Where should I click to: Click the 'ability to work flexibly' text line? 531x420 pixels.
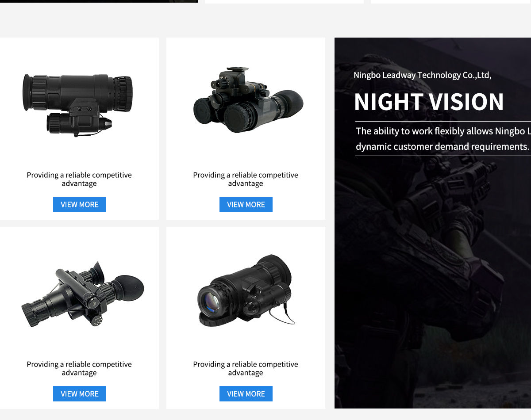(443, 131)
